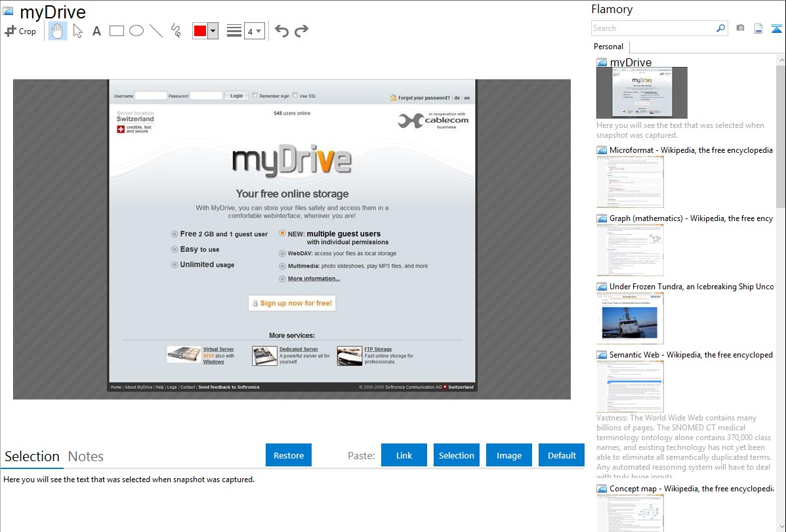Select the rectangle shape tool
Image resolution: width=786 pixels, height=532 pixels.
[116, 31]
